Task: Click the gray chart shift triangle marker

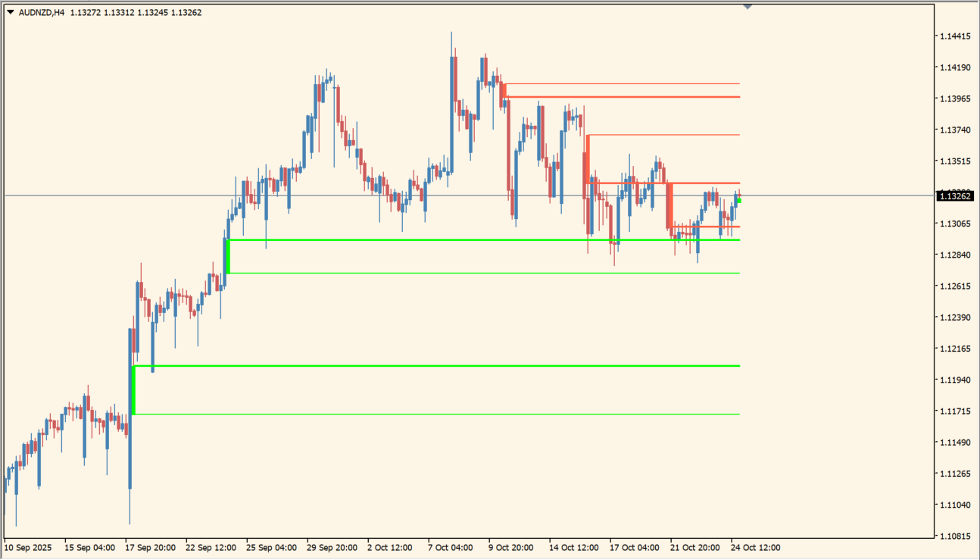Action: click(747, 7)
